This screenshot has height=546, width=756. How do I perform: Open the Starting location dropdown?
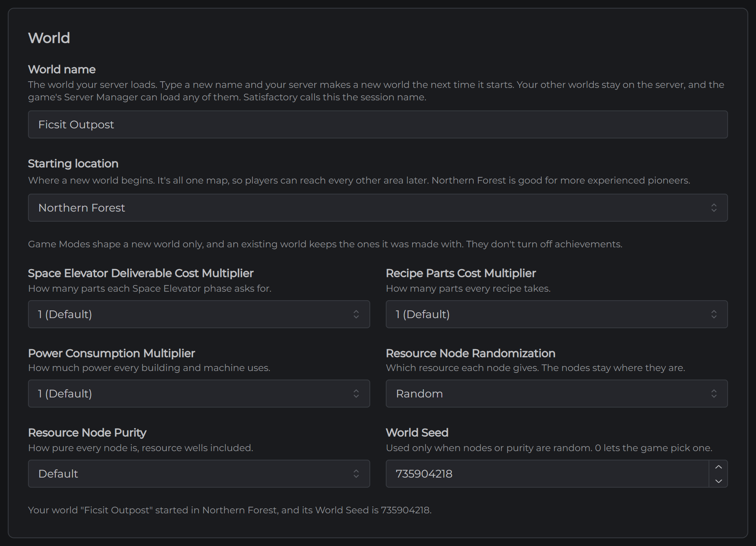click(x=378, y=208)
